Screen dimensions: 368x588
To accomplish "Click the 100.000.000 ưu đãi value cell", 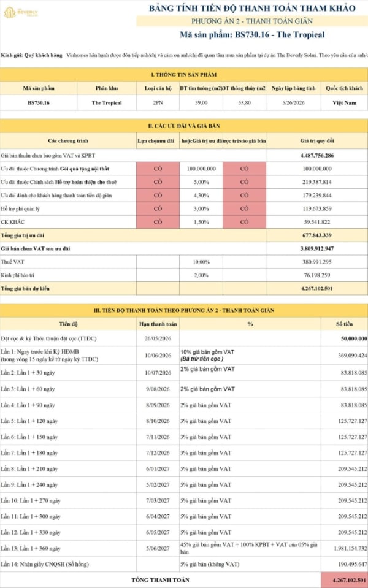I will (201, 169).
